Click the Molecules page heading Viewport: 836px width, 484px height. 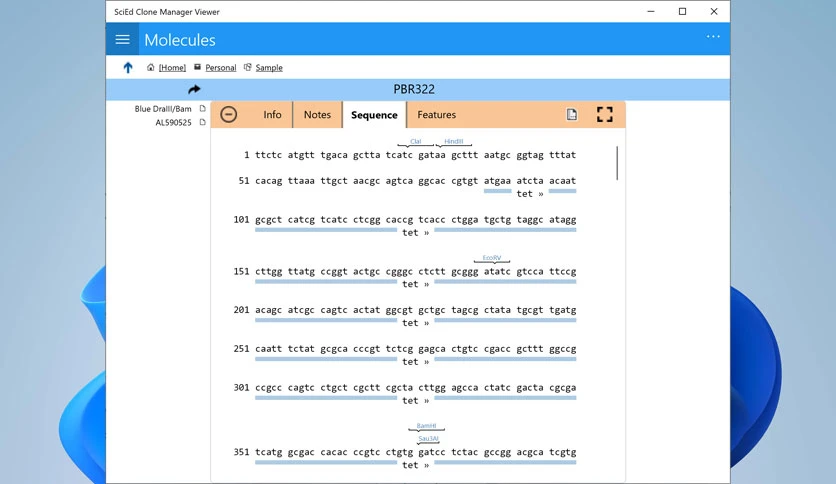click(x=180, y=40)
